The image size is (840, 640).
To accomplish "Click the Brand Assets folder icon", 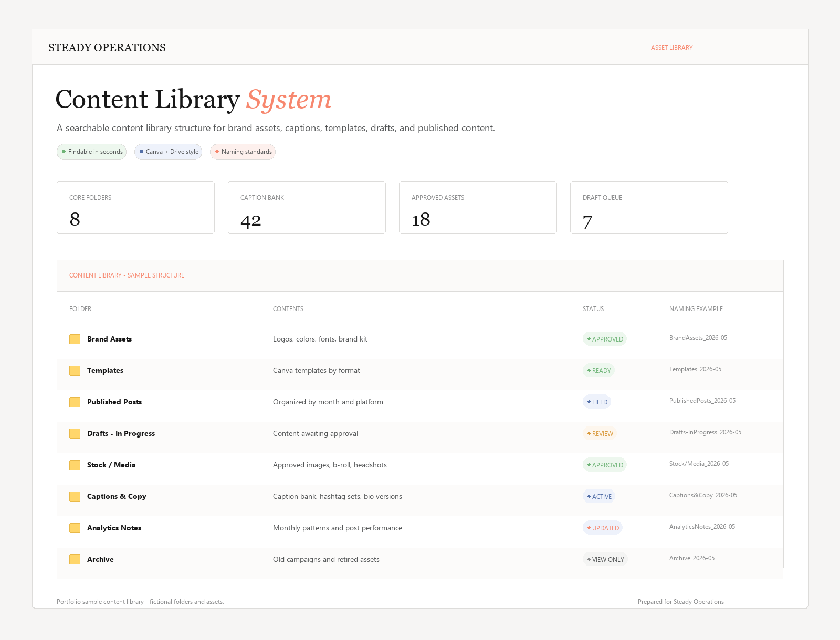I will coord(75,339).
